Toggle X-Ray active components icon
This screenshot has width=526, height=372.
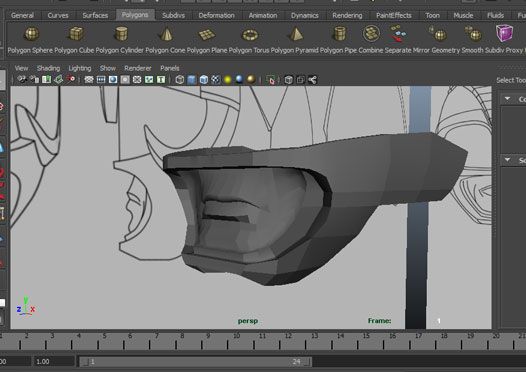tap(301, 80)
